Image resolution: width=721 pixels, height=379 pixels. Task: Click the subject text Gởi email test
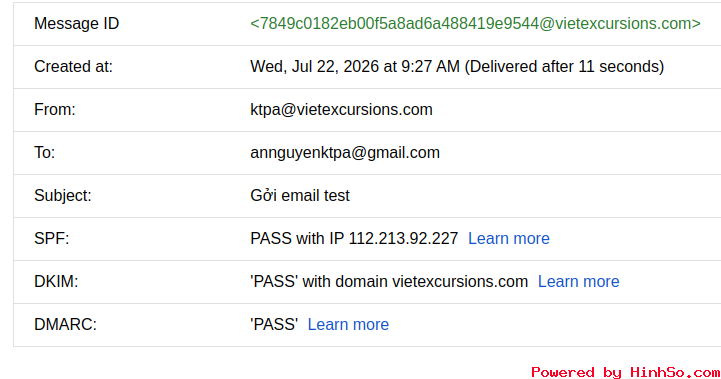coord(300,195)
